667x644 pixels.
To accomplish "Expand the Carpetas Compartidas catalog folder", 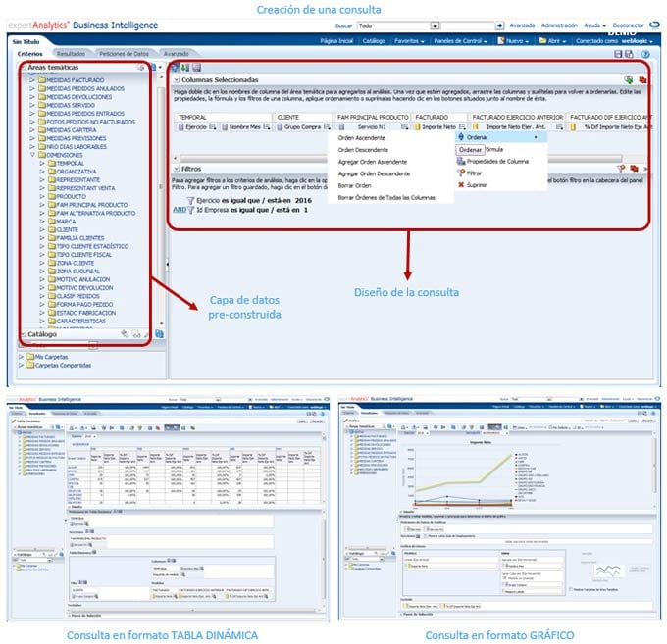I will point(21,366).
